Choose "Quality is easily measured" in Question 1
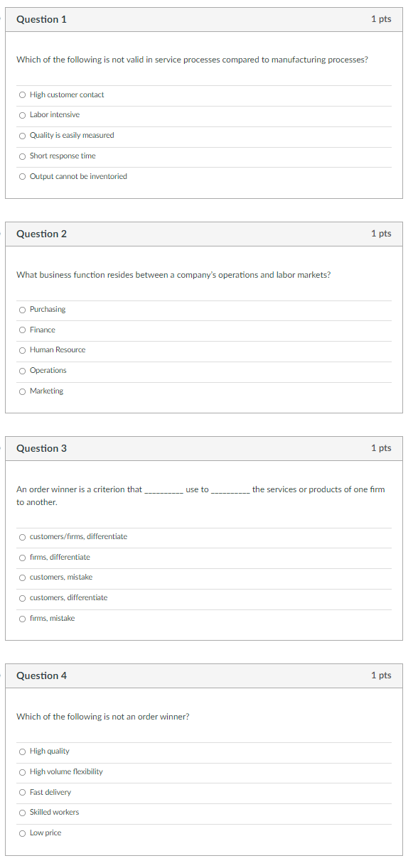The width and height of the screenshot is (418, 868). click(x=22, y=135)
